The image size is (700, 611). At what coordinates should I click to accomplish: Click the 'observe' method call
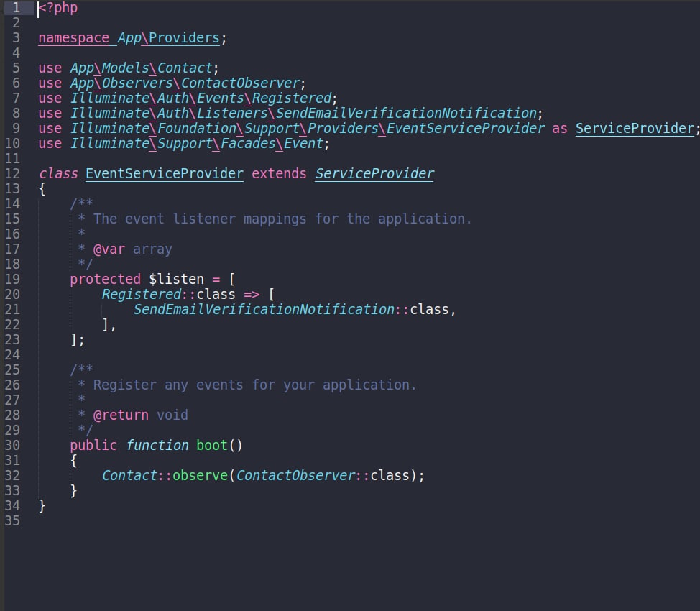tap(201, 476)
